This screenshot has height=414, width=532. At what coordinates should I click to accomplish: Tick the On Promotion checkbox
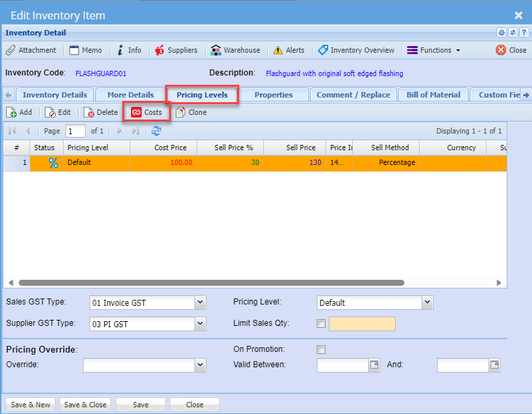pos(321,349)
